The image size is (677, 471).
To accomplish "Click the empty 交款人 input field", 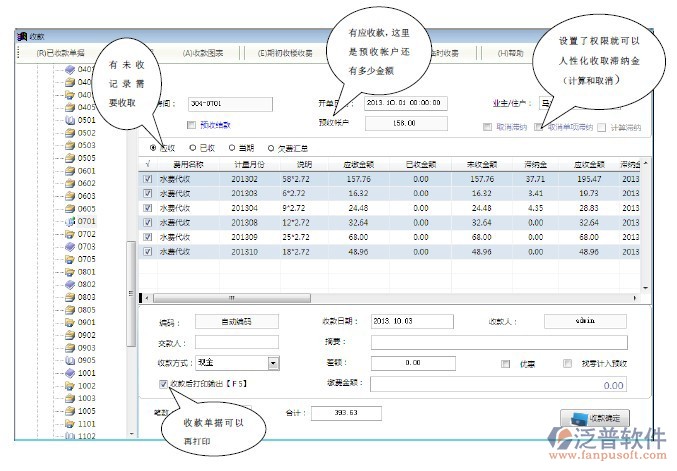I will pos(237,342).
